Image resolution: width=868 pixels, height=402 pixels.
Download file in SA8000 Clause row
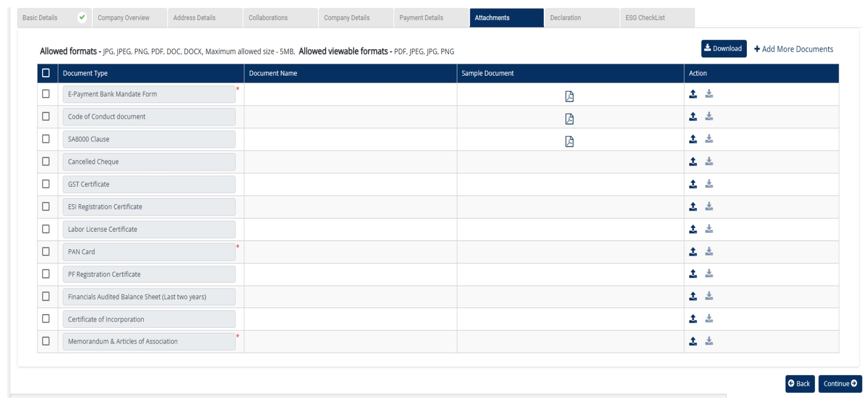coord(709,139)
